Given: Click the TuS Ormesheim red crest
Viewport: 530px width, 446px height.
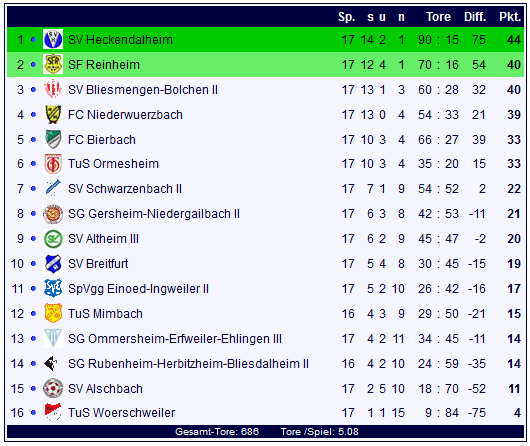Looking at the screenshot, I should (53, 164).
